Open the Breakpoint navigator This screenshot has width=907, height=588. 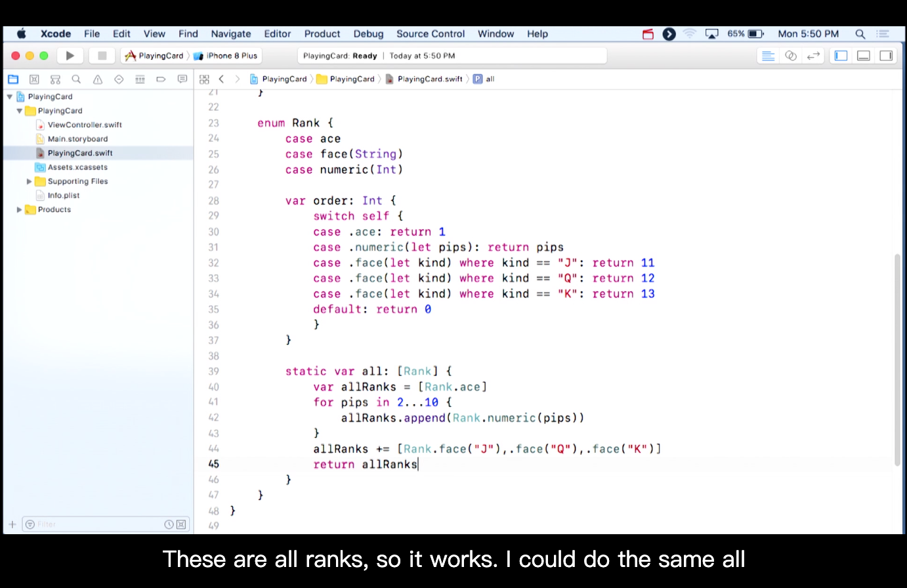[x=161, y=79]
